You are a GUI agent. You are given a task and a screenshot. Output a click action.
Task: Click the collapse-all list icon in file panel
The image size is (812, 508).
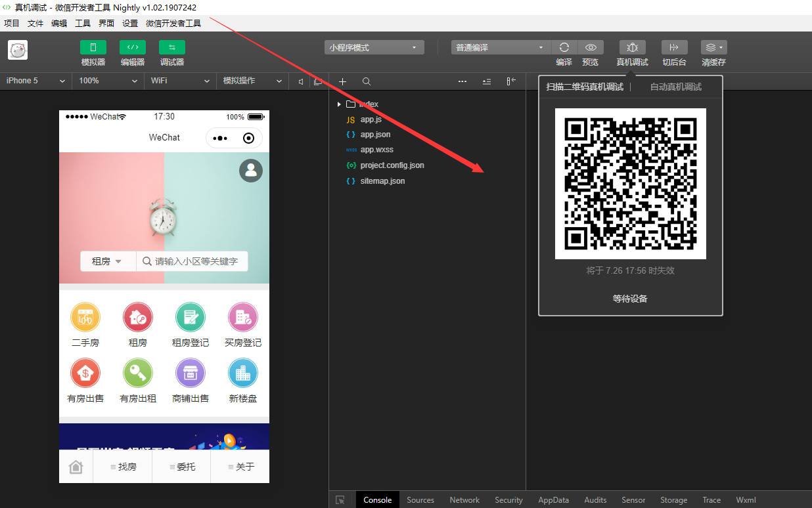click(487, 81)
